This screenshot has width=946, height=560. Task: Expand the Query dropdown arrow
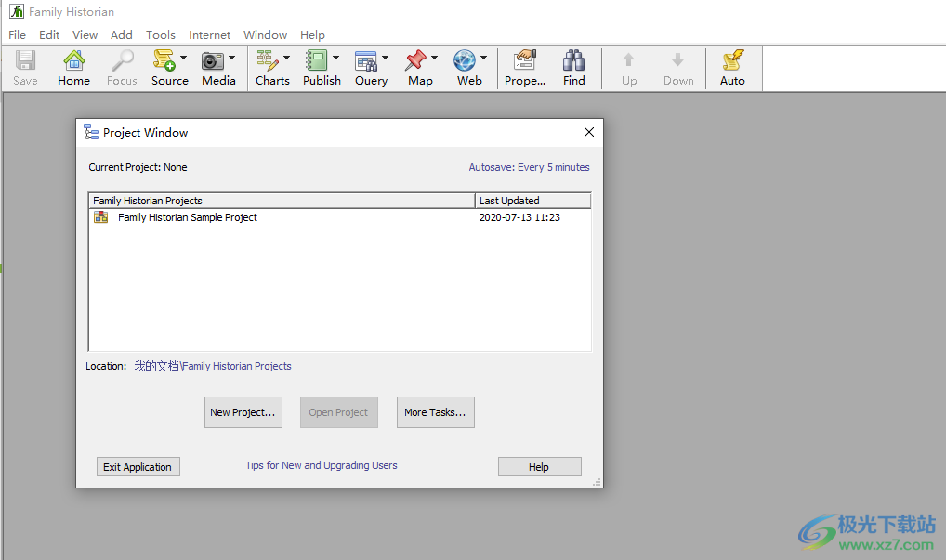click(x=385, y=58)
